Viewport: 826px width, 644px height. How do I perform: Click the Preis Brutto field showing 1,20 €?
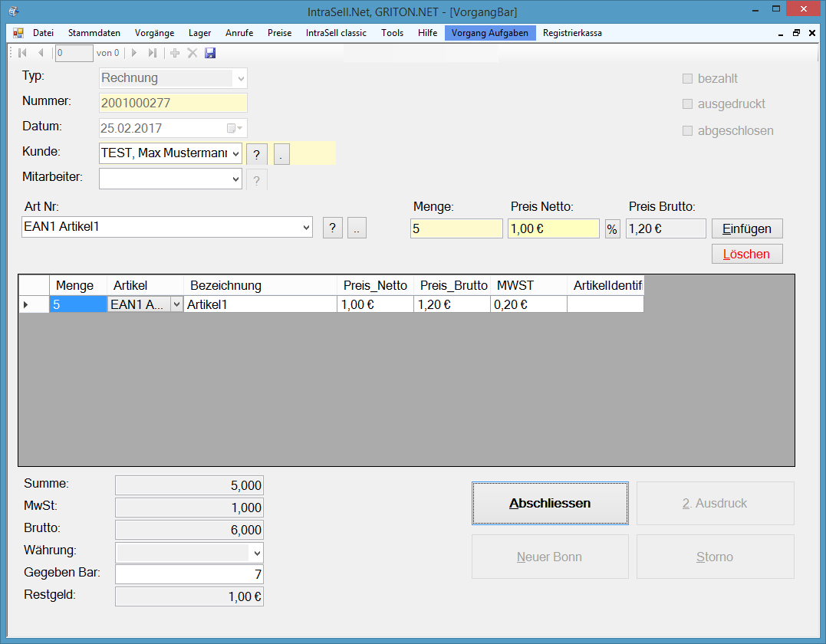coord(666,228)
